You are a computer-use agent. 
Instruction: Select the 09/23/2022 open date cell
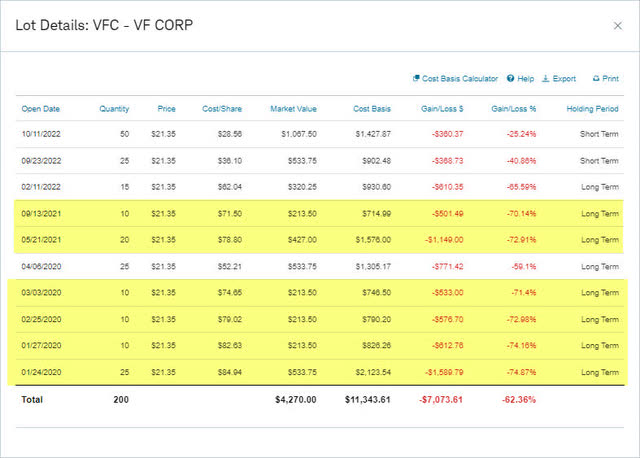[41, 161]
